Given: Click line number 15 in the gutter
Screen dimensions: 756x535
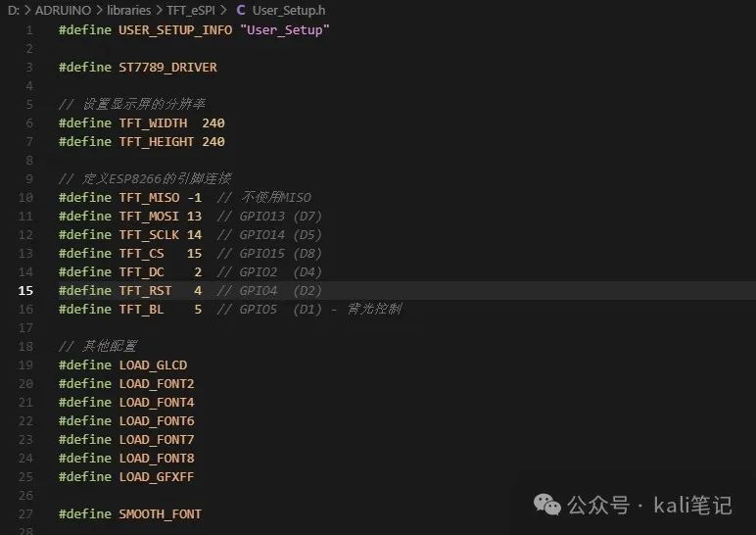Looking at the screenshot, I should pyautogui.click(x=25, y=290).
